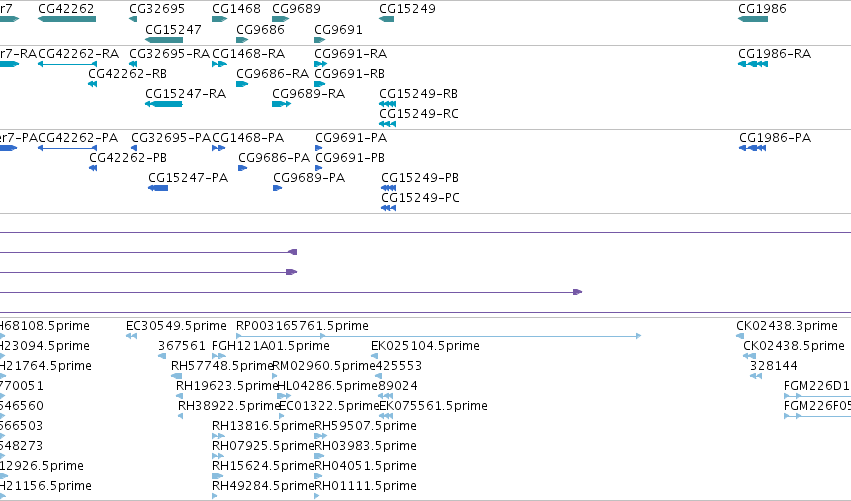Screen dimensions: 851x501
Task: Click the CG42262-RA transcript label
Action: pyautogui.click(x=78, y=54)
